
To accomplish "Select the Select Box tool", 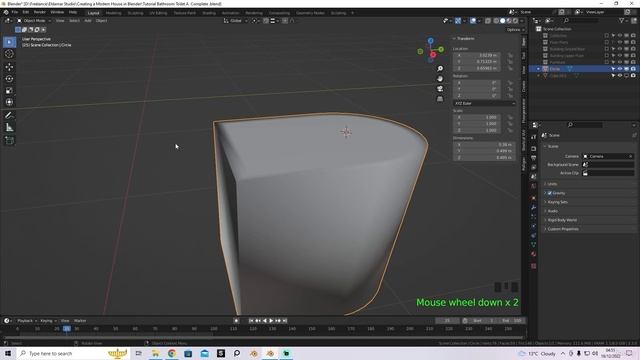I will [x=9, y=42].
